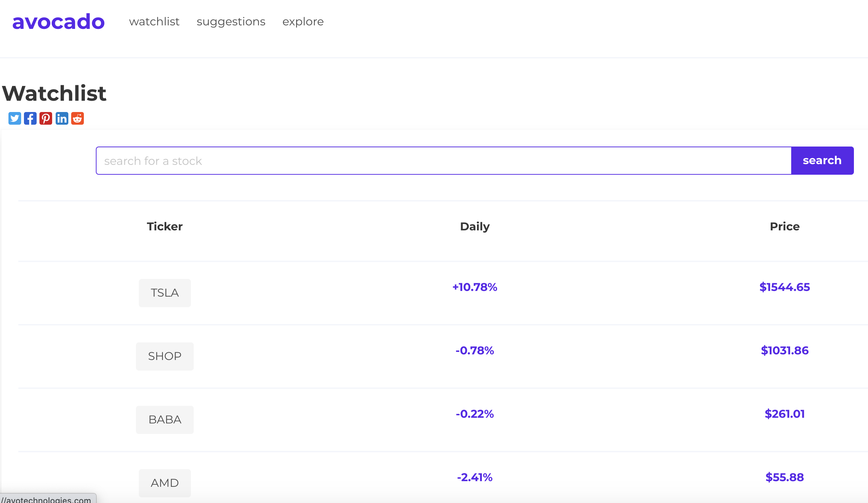This screenshot has height=503, width=868.
Task: Click the Price column header
Action: 785,226
